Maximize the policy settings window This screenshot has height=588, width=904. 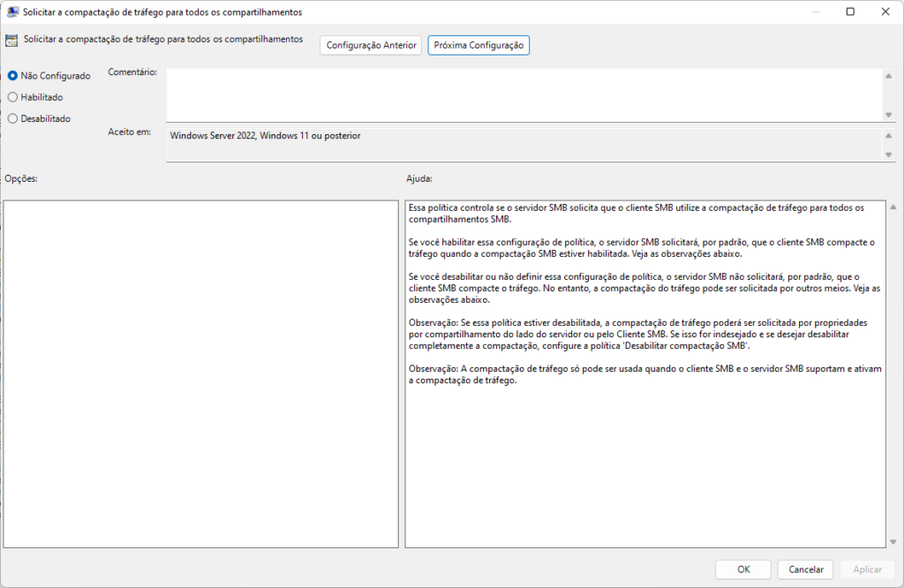click(x=850, y=12)
